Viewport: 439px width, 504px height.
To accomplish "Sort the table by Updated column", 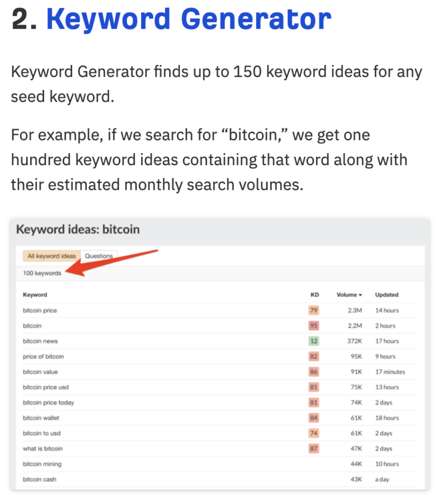I will 386,295.
